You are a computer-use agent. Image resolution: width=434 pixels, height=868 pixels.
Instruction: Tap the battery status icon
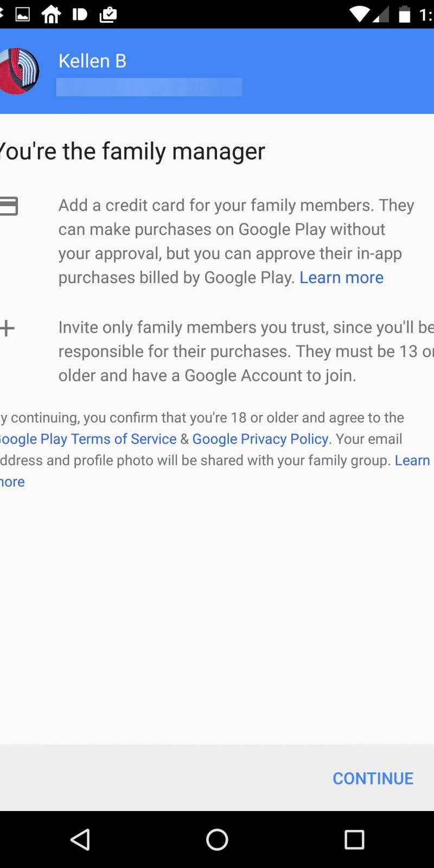[x=405, y=15]
